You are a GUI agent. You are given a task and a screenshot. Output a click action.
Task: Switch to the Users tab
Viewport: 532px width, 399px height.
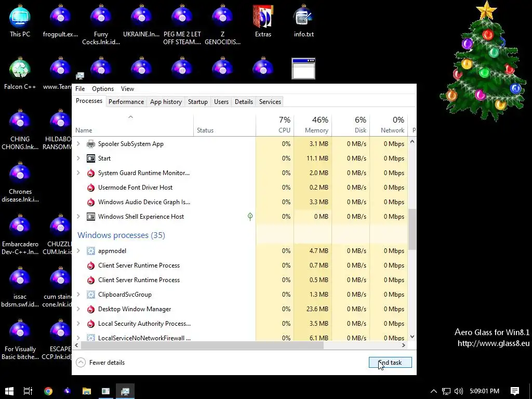tap(221, 102)
